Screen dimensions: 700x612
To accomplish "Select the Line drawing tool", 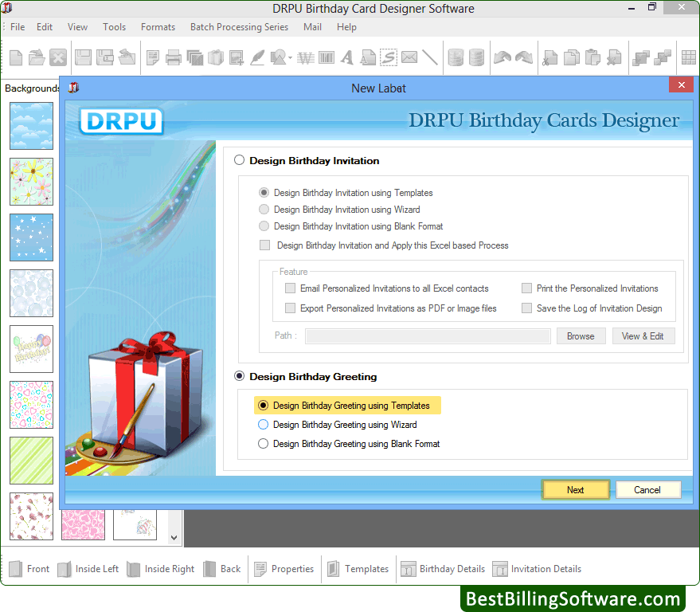I will coord(429,57).
